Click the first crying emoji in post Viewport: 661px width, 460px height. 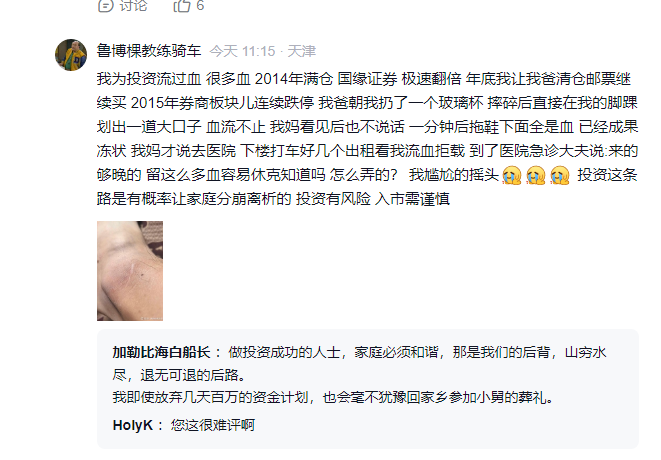pyautogui.click(x=512, y=175)
